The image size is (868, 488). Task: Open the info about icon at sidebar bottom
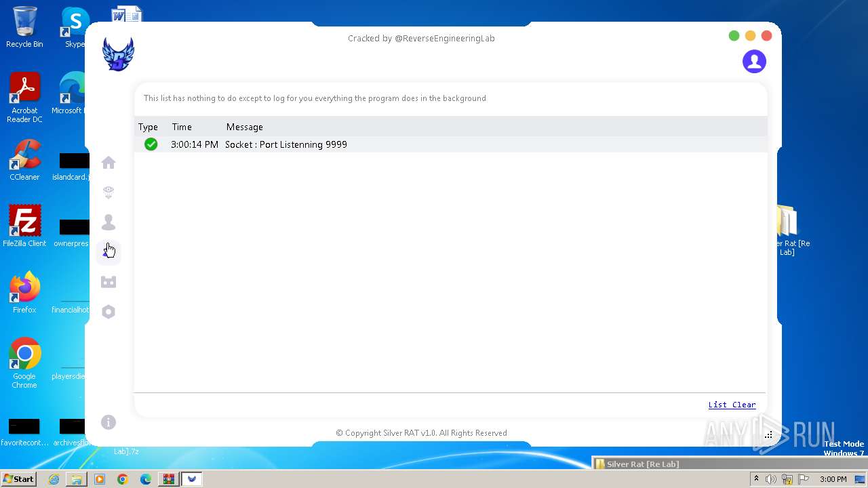click(x=108, y=422)
